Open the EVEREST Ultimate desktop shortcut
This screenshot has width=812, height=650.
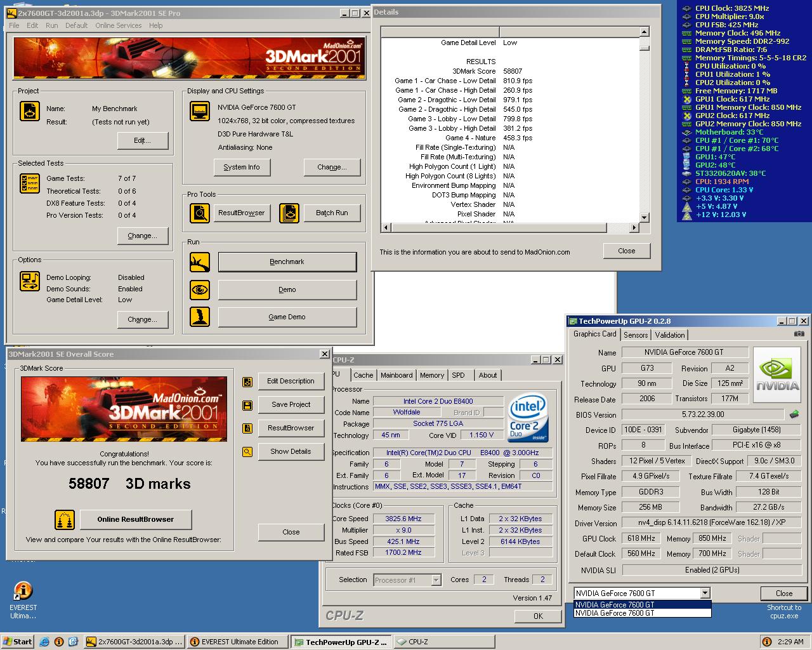tap(23, 600)
